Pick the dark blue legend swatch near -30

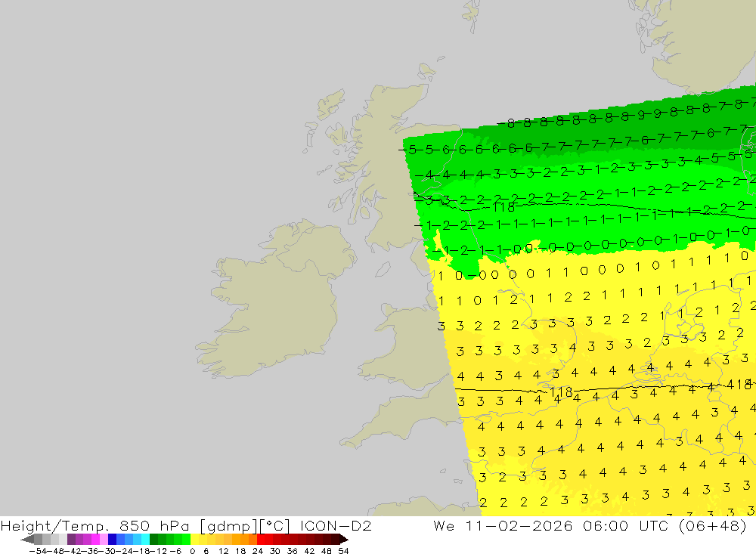point(112,540)
